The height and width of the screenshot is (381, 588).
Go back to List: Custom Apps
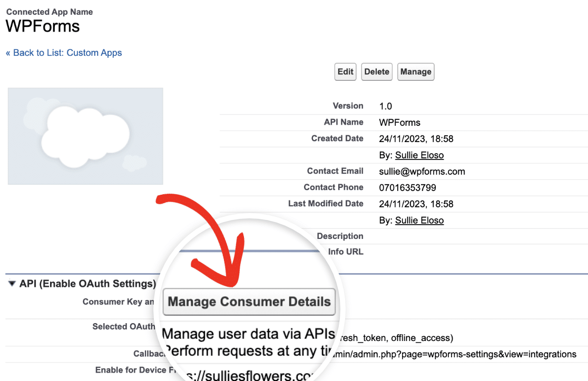64,53
